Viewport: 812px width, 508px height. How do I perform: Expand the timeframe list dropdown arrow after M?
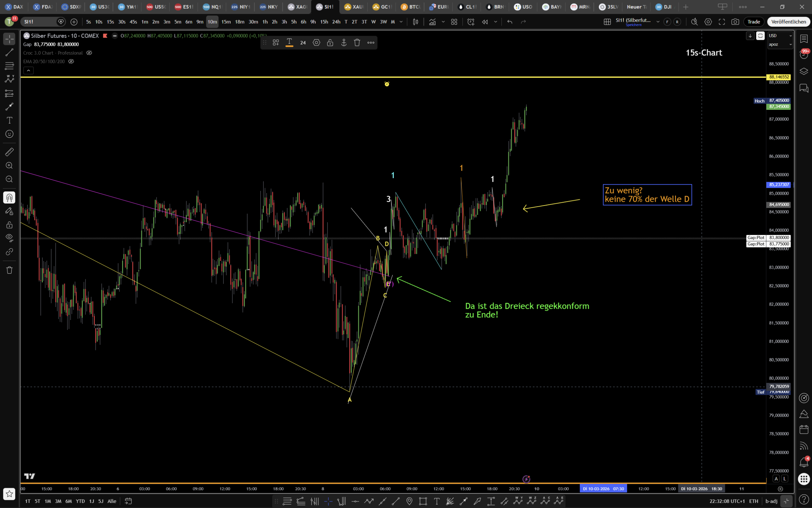click(x=401, y=22)
